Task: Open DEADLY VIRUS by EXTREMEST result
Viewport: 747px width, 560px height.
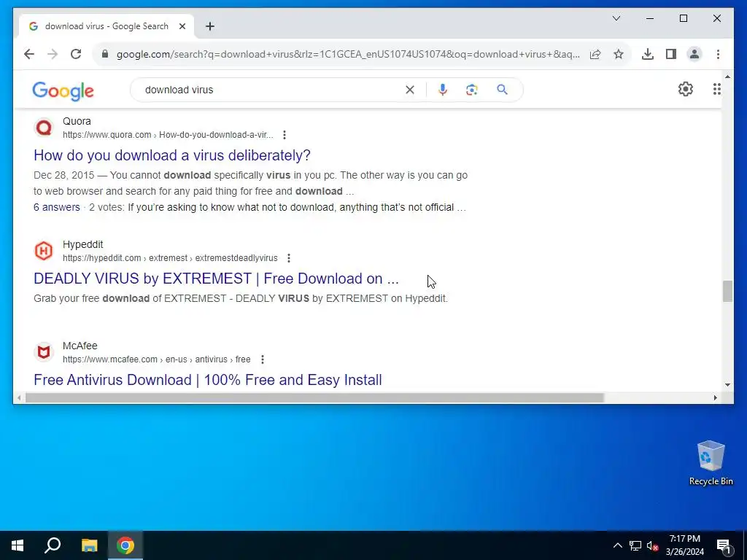Action: [216, 279]
